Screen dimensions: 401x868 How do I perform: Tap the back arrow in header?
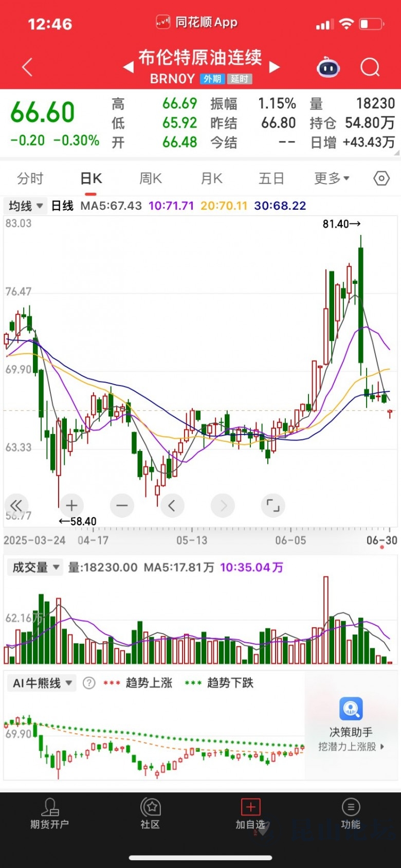coord(28,67)
